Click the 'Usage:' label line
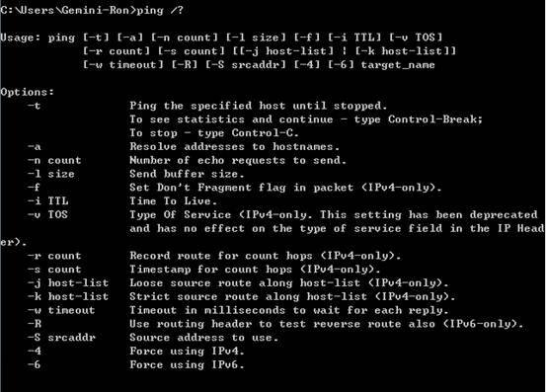This screenshot has height=392, width=546. click(221, 38)
